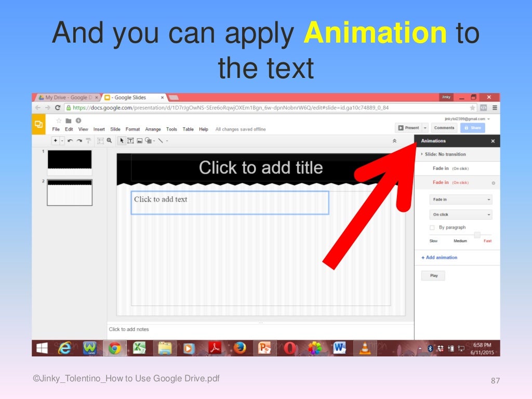Open the shape tool
This screenshot has height=399, width=532.
click(x=148, y=140)
